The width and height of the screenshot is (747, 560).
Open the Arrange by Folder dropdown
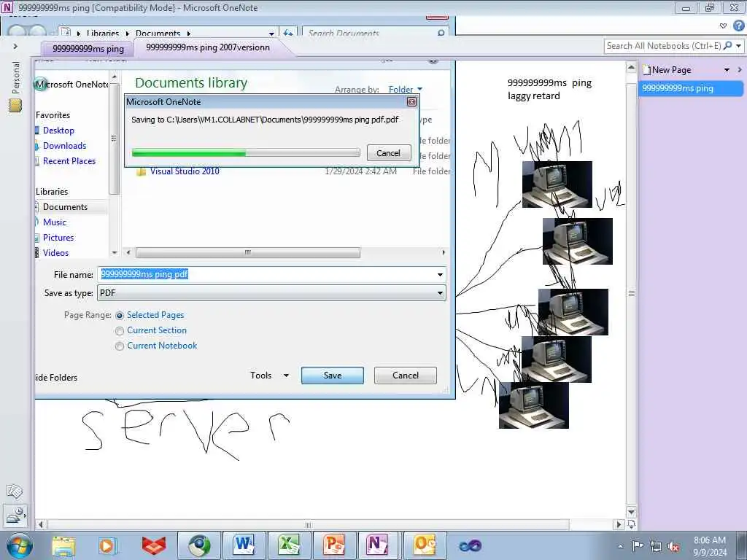pyautogui.click(x=406, y=90)
